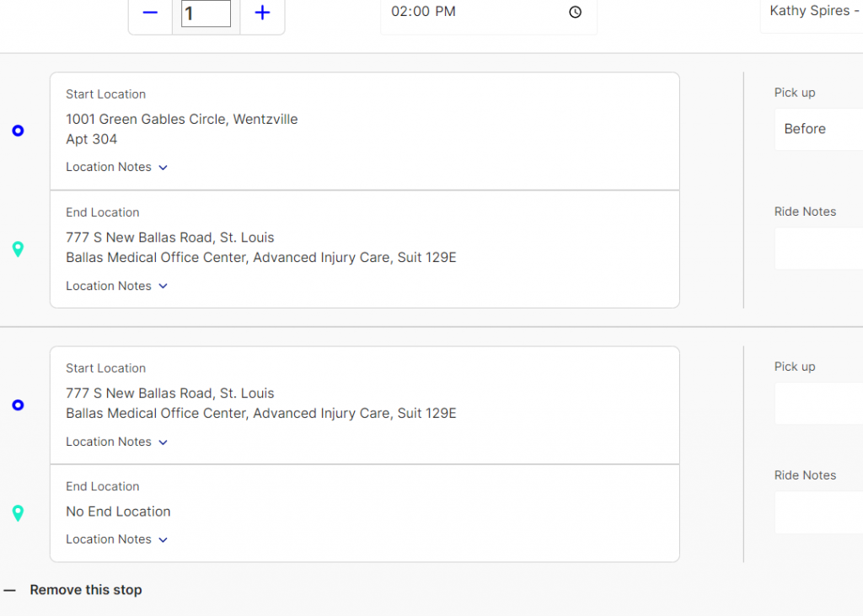Click the second ride's Pick up field
Viewport: 863px width, 616px height.
(817, 404)
